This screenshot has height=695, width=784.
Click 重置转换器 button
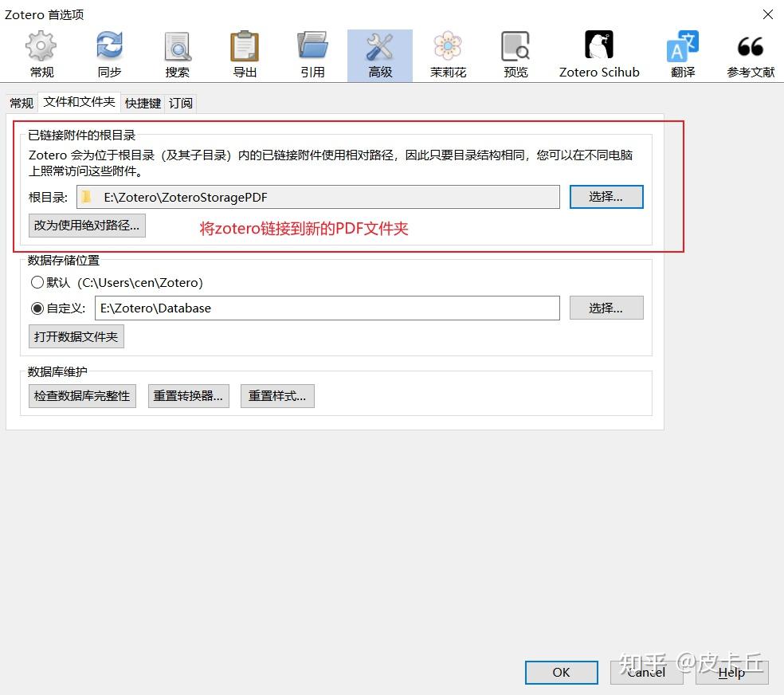(189, 396)
